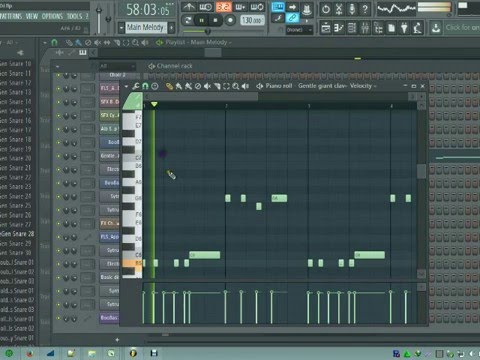This screenshot has width=480, height=360.
Task: Mute the BooBas channel LED
Action: coord(58,318)
